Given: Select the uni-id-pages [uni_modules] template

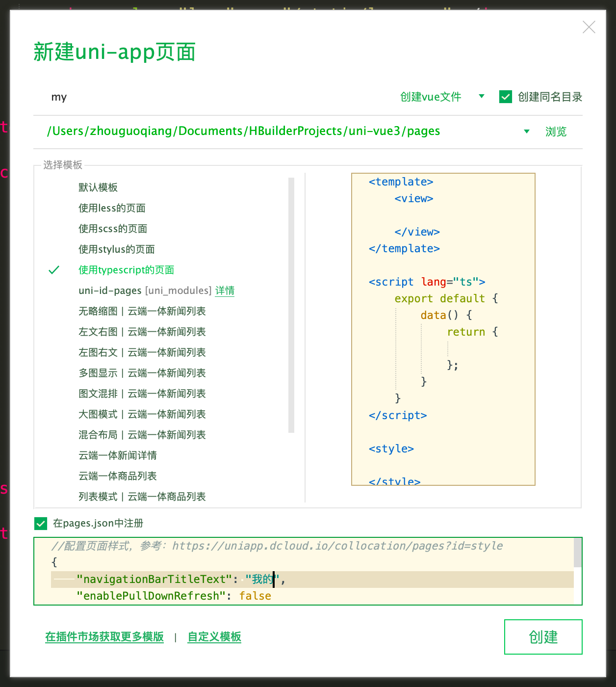Looking at the screenshot, I should pyautogui.click(x=145, y=291).
